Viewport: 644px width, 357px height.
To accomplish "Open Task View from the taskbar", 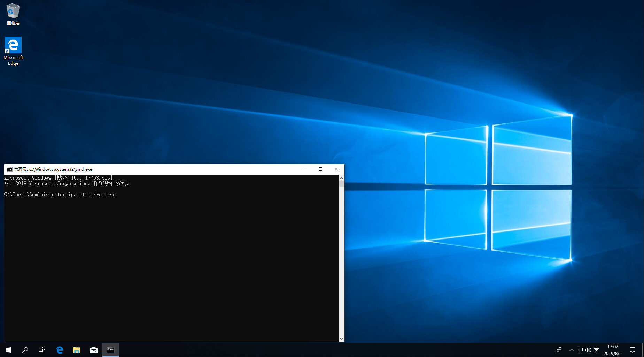I will click(x=42, y=350).
